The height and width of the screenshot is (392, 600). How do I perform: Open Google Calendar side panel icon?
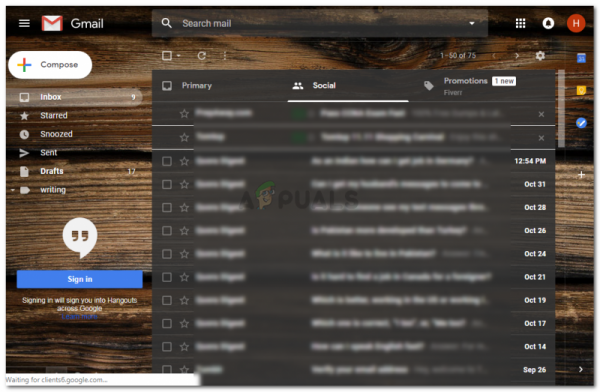581,58
